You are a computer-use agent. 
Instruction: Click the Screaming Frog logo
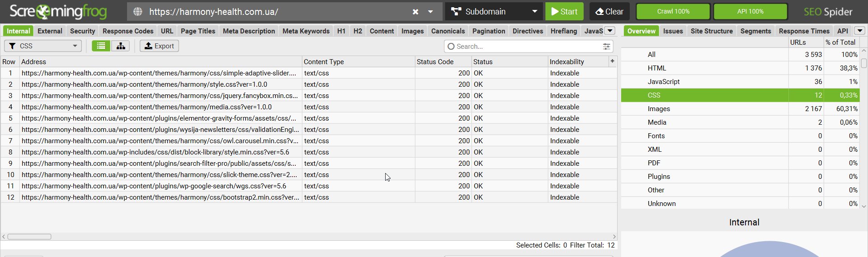tap(58, 12)
